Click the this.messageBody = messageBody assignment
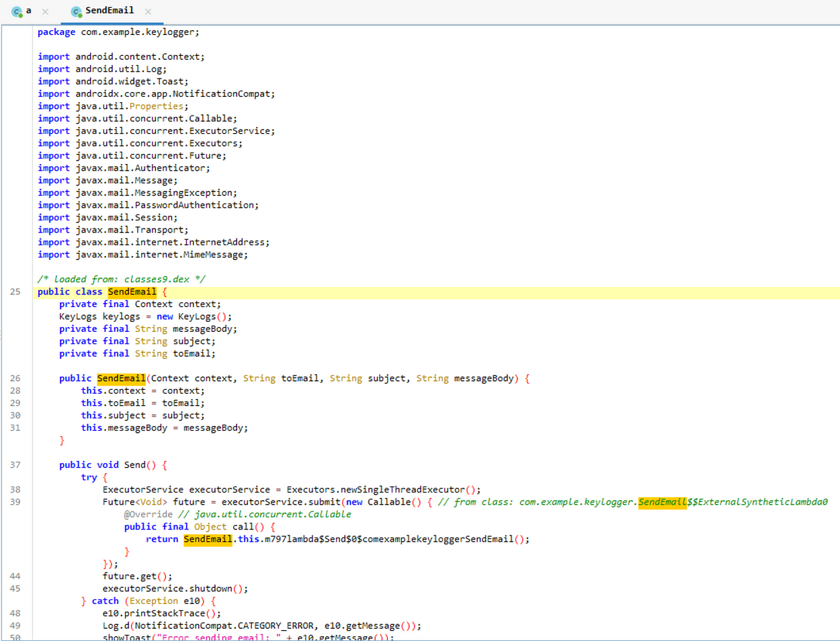Viewport: 840px width, 641px height. click(165, 428)
